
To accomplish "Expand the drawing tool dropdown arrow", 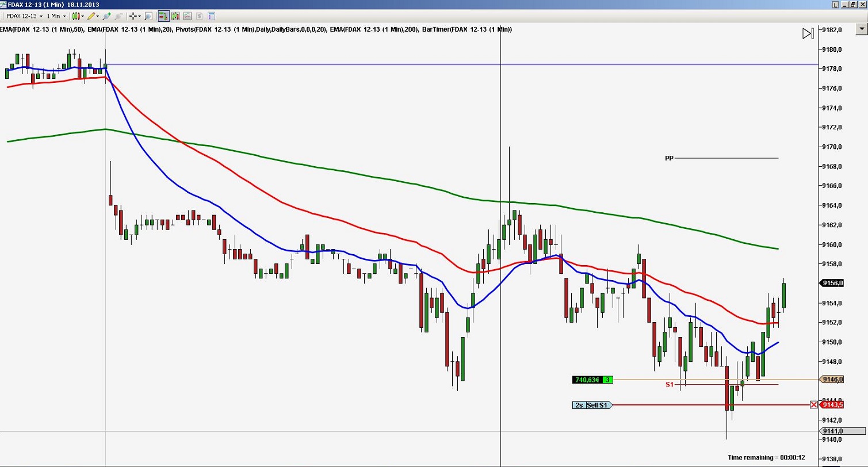I will 98,16.
